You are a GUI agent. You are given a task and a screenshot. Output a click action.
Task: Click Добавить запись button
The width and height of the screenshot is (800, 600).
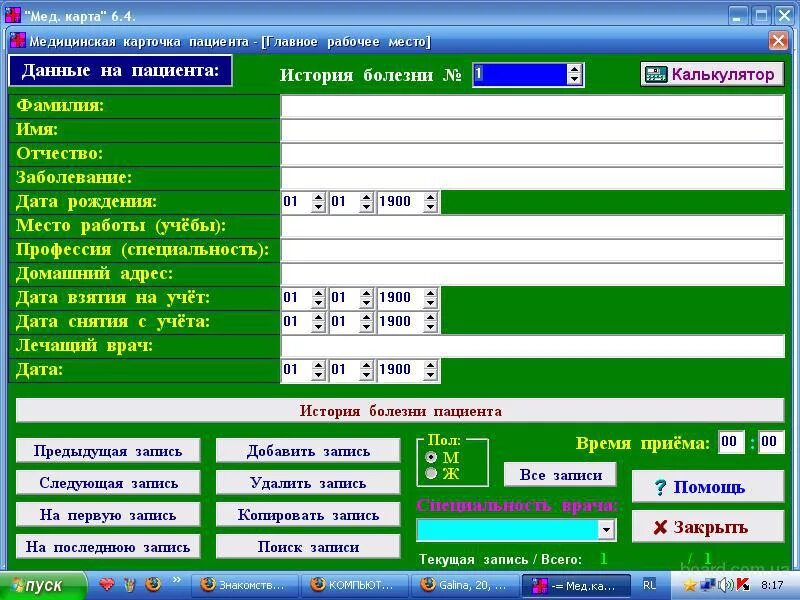click(308, 451)
